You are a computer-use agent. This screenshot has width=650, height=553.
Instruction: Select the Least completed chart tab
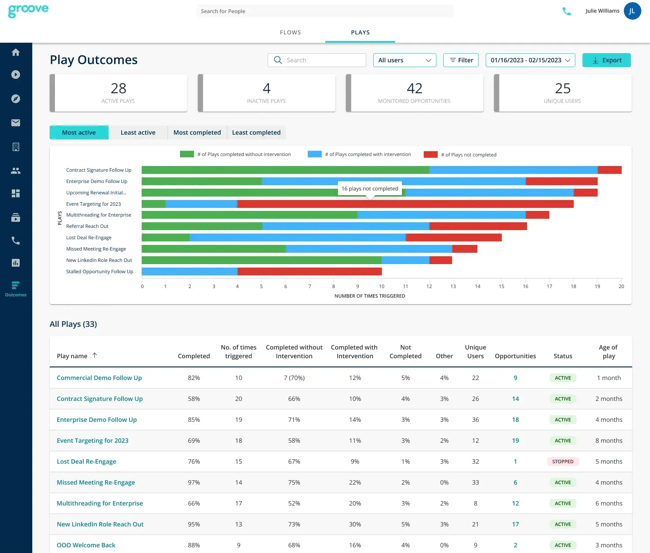click(256, 133)
